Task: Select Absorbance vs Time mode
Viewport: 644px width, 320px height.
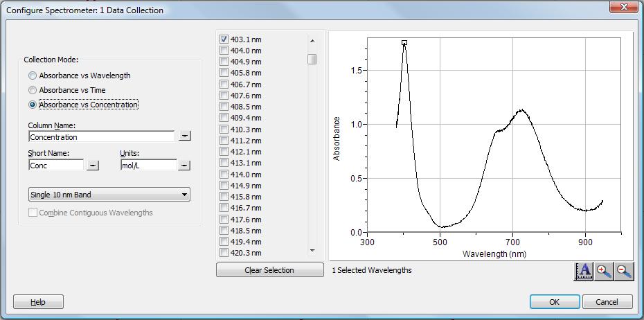Action: (x=32, y=90)
